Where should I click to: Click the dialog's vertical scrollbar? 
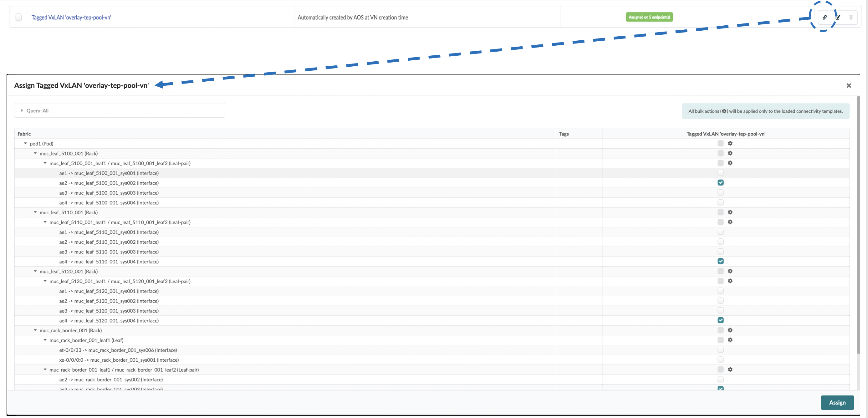(x=858, y=226)
